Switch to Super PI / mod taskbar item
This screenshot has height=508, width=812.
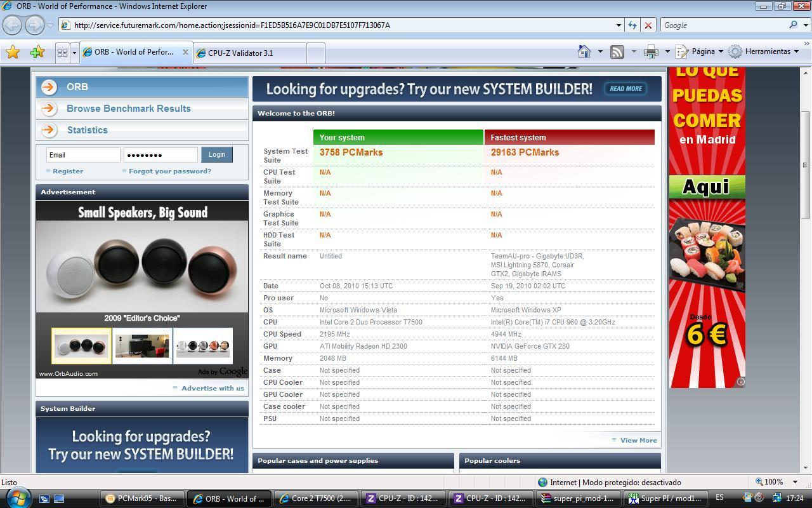click(665, 498)
